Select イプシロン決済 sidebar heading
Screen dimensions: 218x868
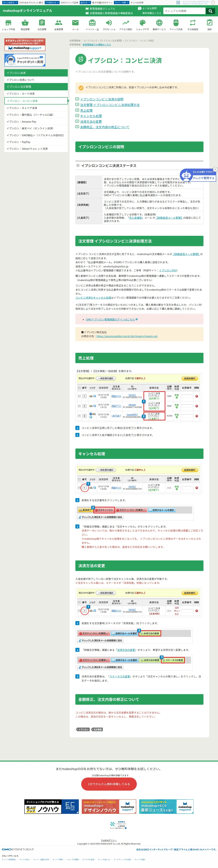pyautogui.click(x=36, y=73)
